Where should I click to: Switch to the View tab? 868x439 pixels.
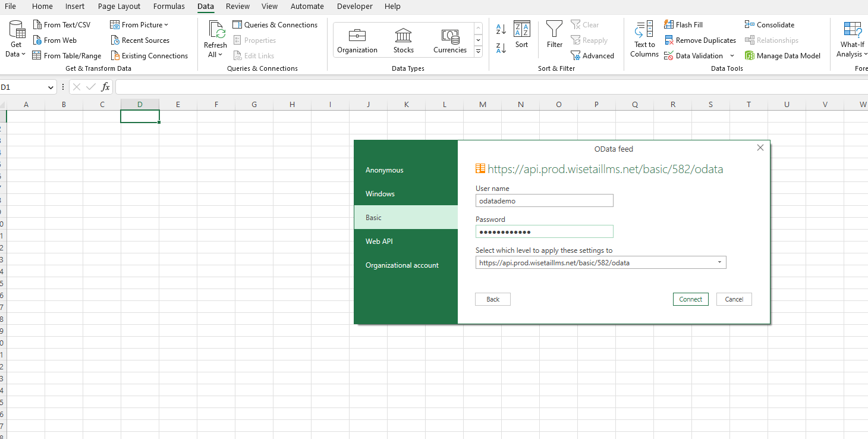click(269, 7)
